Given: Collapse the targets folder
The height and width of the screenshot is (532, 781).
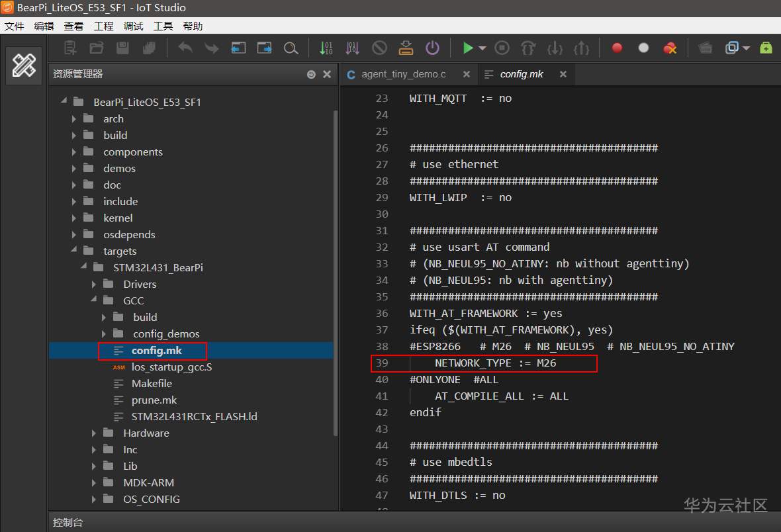Looking at the screenshot, I should pos(73,250).
